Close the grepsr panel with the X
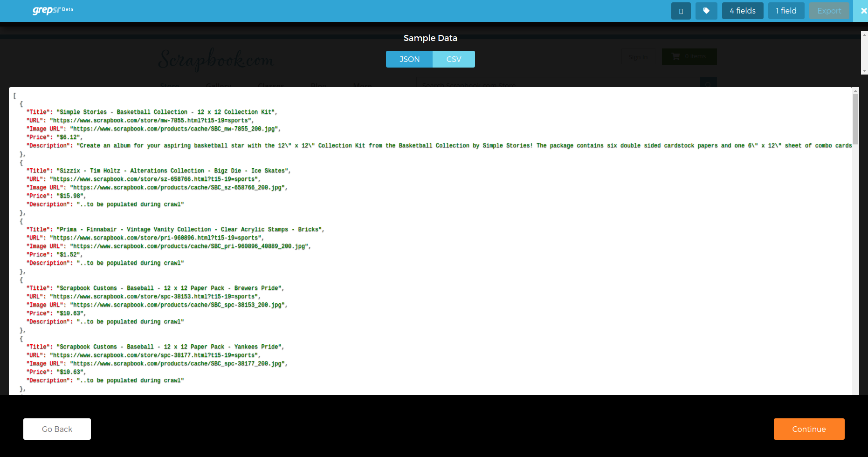This screenshot has width=868, height=457. click(x=863, y=11)
